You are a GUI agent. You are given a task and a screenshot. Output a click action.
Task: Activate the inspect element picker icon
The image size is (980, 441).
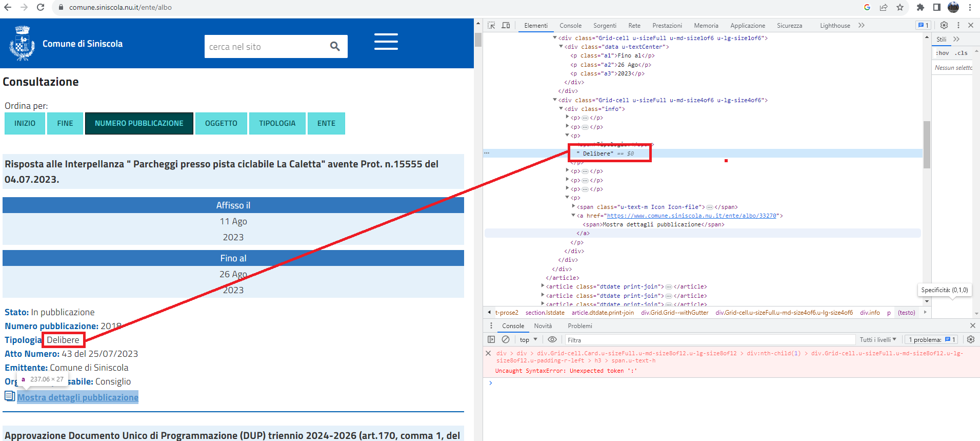491,25
